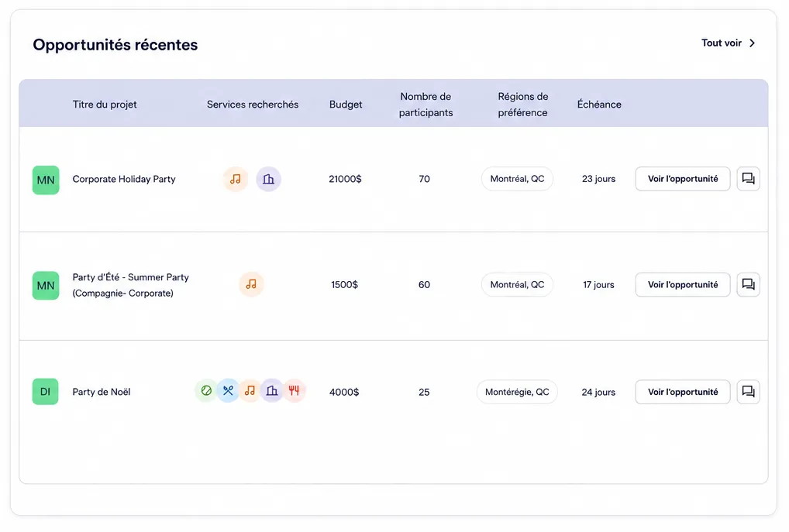The width and height of the screenshot is (789, 532).
Task: Open chat for Party de Noël
Action: [748, 392]
